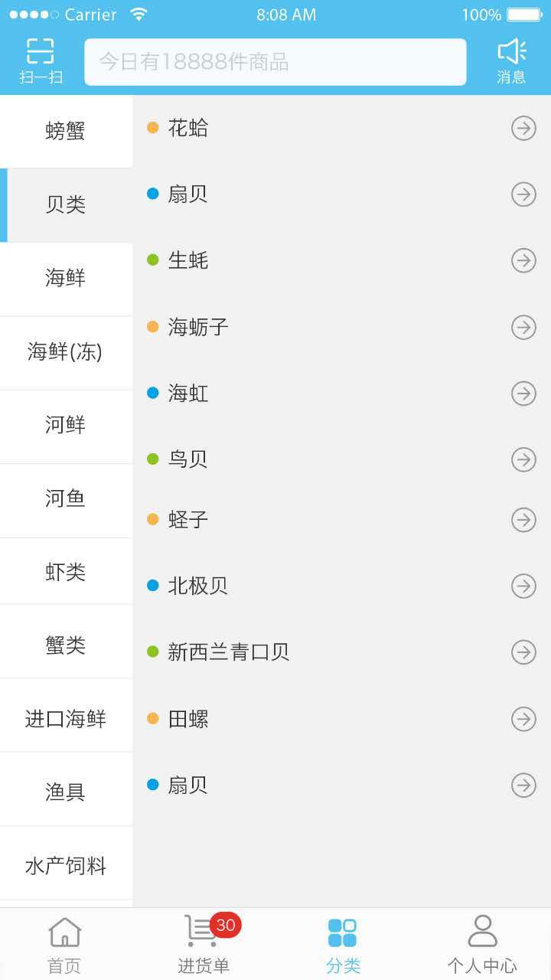This screenshot has height=980, width=551.
Task: Open the 海虹 item
Action: pyautogui.click(x=341, y=394)
